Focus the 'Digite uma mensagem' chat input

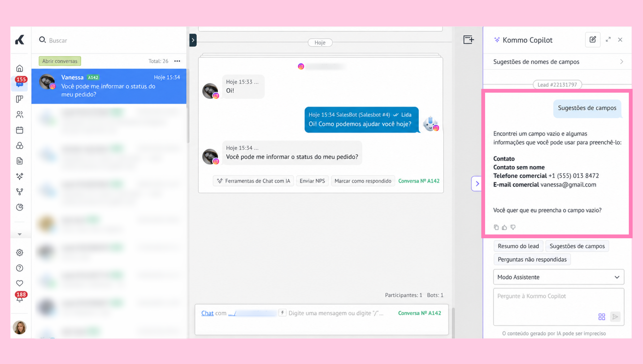336,313
